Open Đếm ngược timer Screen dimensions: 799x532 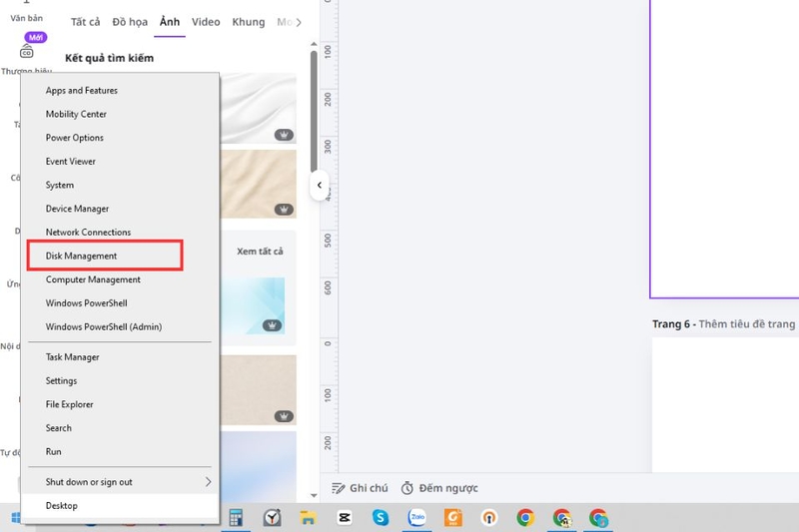[439, 488]
